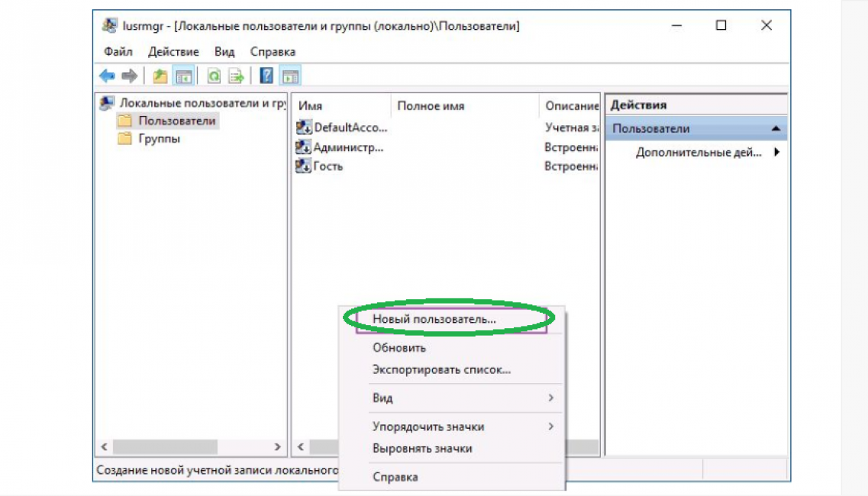The height and width of the screenshot is (496, 868).
Task: Select the Пользователи folder in the tree
Action: pos(176,121)
